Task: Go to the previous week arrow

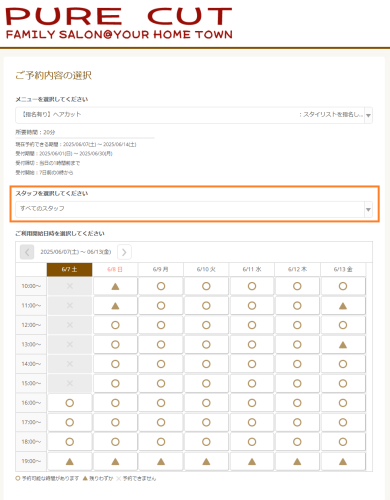Action: coord(27,252)
